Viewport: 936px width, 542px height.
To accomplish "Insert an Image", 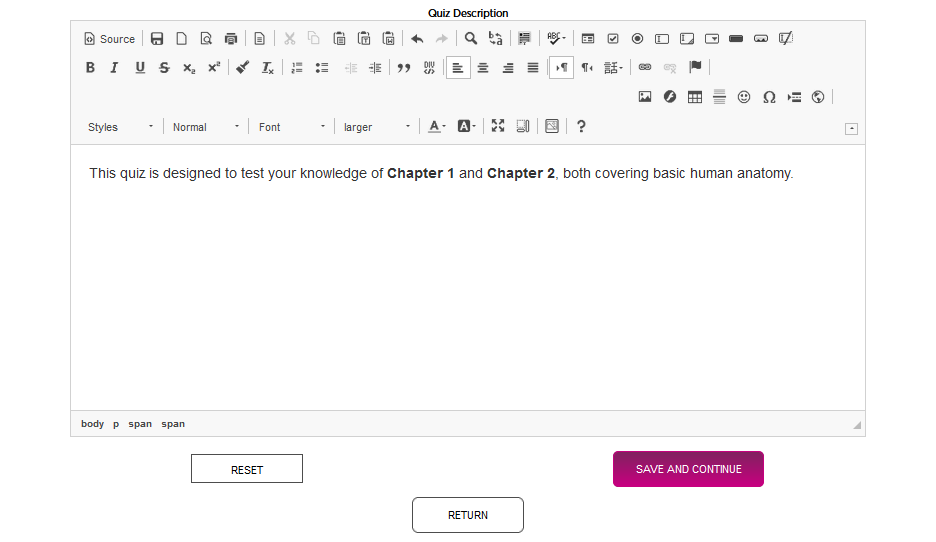I will click(x=645, y=97).
